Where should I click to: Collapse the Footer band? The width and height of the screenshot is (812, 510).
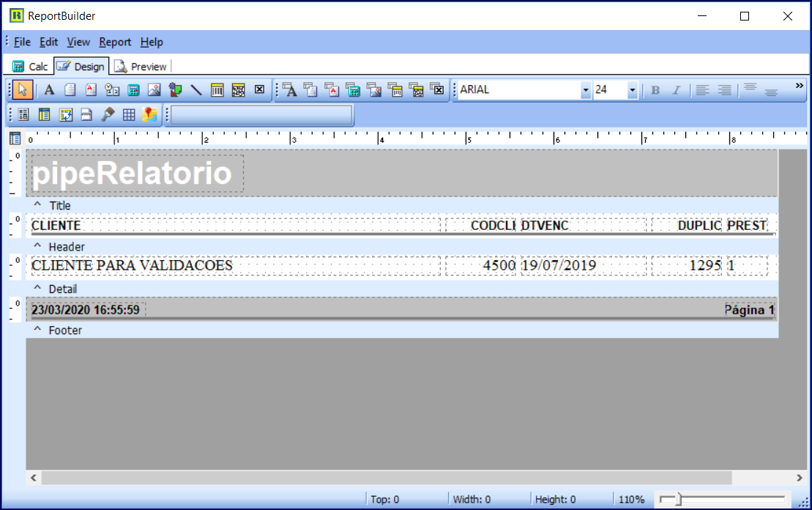37,329
